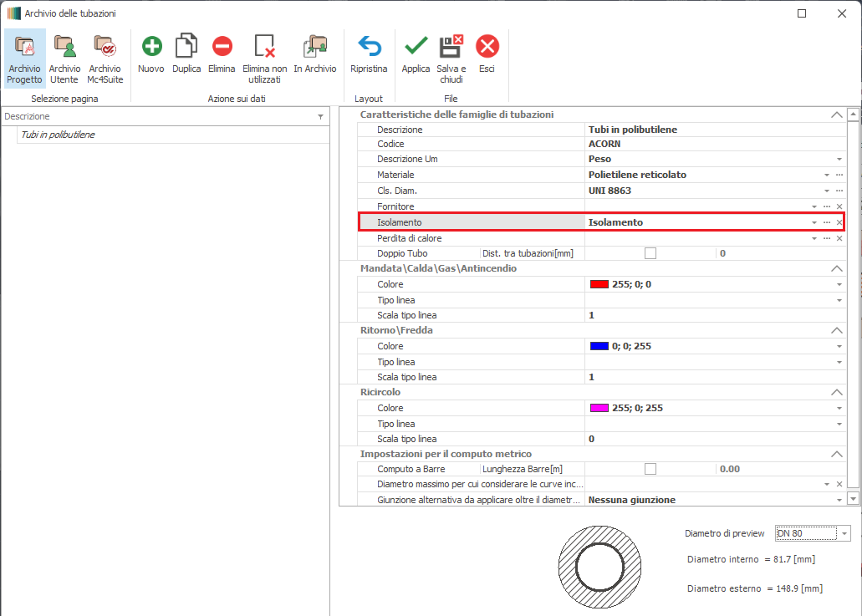This screenshot has height=616, width=862.
Task: Collapse the Ricircolo section
Action: click(x=835, y=392)
